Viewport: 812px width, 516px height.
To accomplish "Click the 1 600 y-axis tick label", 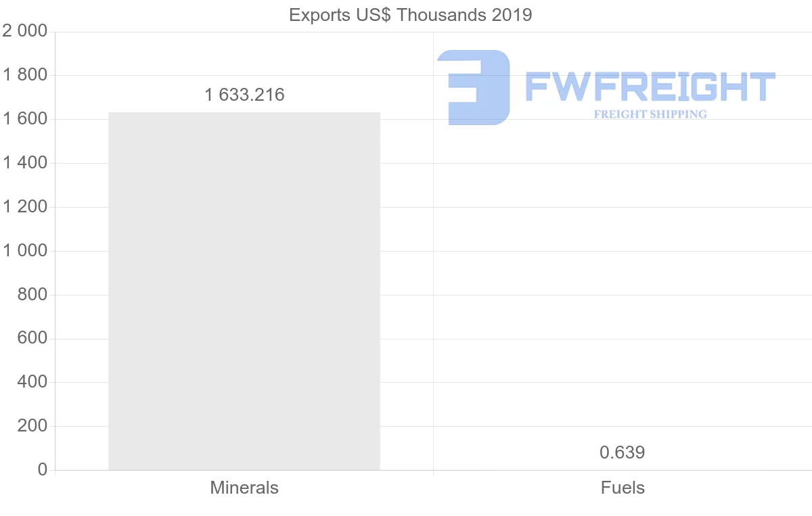I will [25, 119].
